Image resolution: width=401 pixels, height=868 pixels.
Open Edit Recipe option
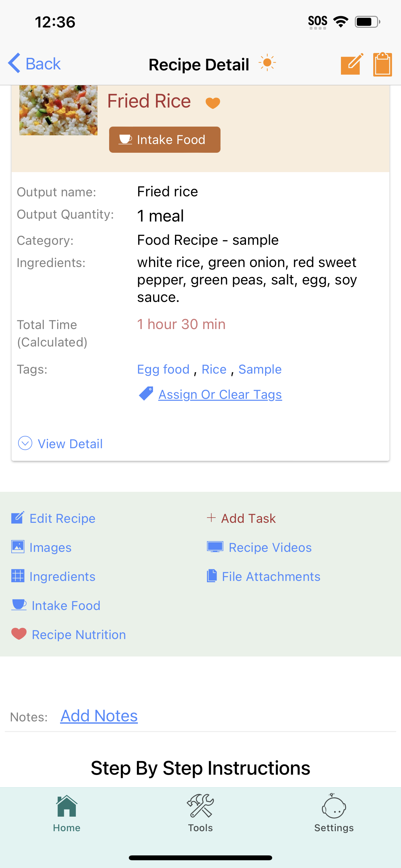[x=53, y=518]
